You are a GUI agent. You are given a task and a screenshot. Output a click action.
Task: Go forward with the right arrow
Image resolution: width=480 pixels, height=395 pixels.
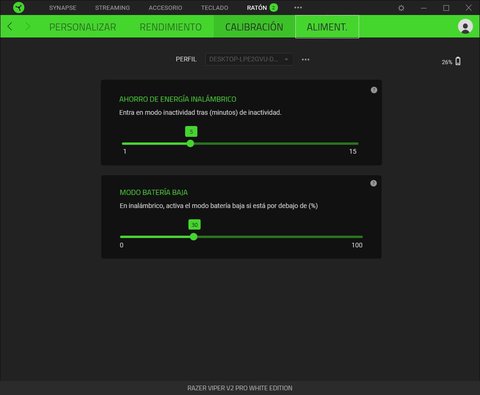click(28, 26)
